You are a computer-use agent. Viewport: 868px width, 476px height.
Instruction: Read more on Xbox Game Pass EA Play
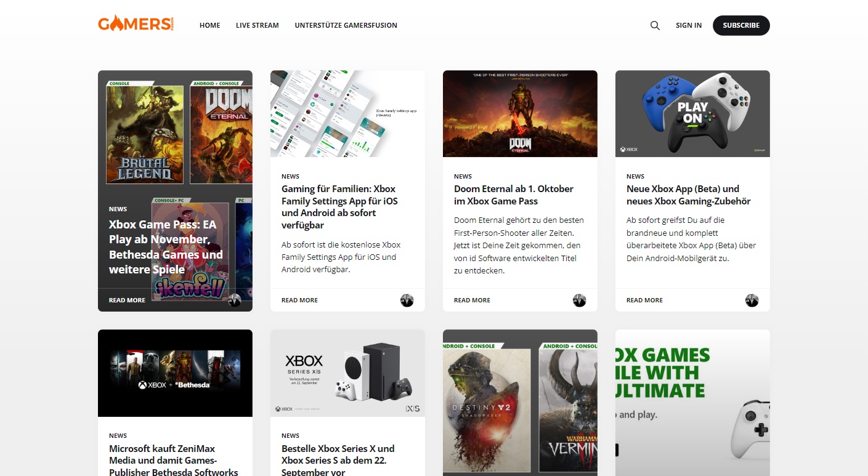click(x=127, y=301)
